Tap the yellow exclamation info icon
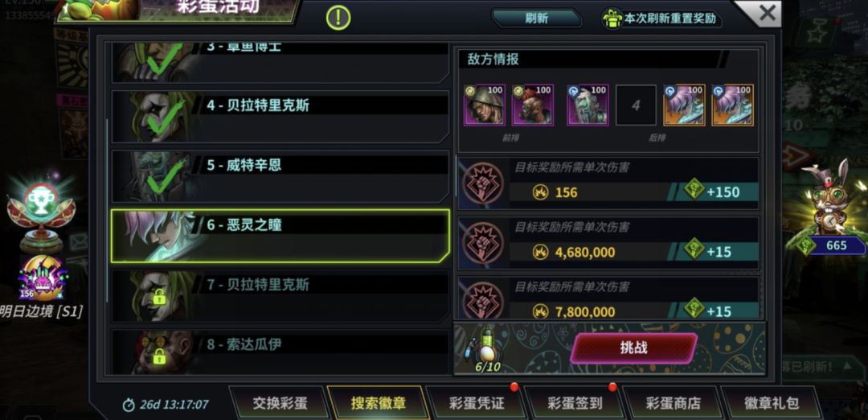 (x=338, y=18)
